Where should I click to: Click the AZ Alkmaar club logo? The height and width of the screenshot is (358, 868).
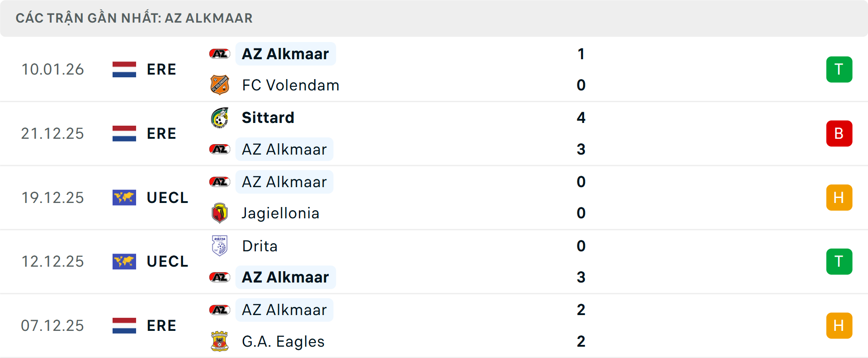219,53
